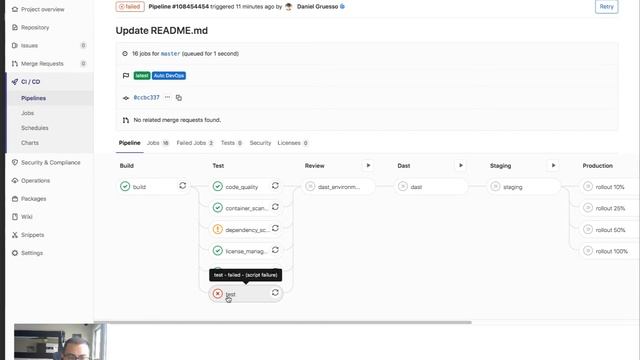Viewport: 640px width, 360px height.
Task: Open the rollout 10% job
Action: (610, 187)
